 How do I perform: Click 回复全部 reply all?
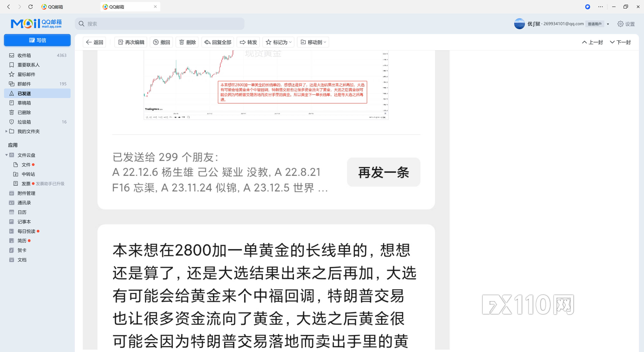(x=218, y=42)
